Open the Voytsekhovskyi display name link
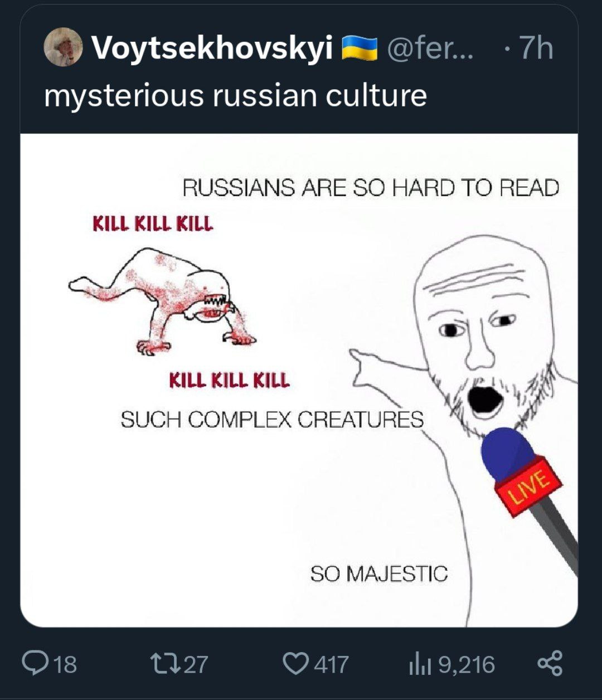 [212, 48]
